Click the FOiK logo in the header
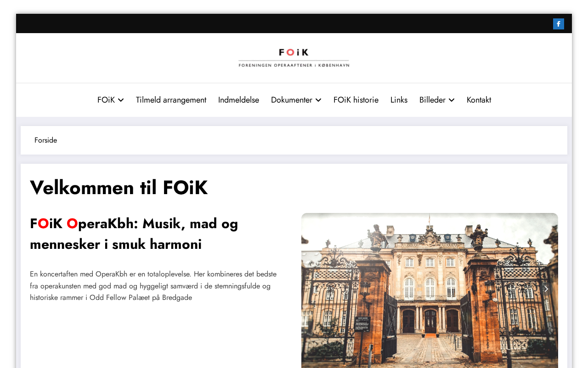The width and height of the screenshot is (588, 368). (294, 58)
